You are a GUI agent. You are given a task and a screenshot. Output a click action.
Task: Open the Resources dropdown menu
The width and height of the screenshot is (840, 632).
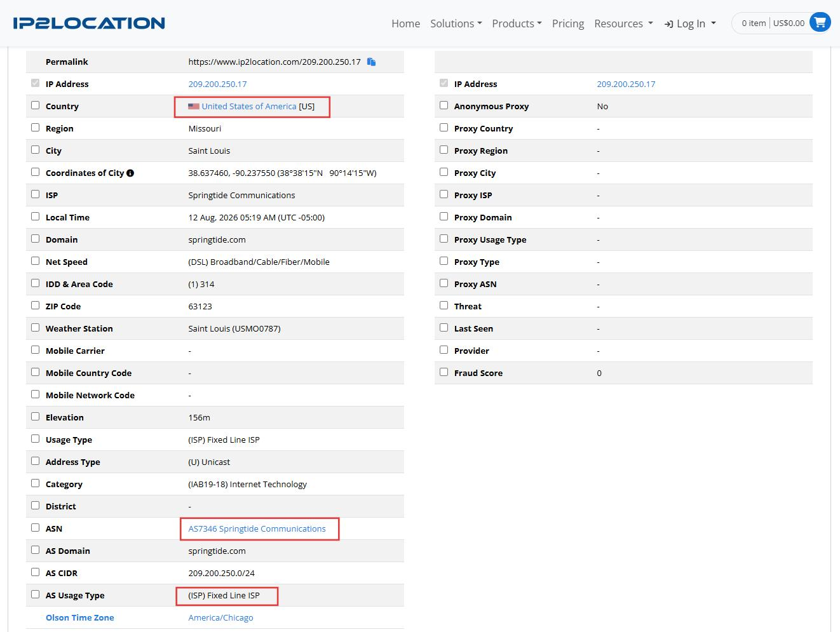tap(624, 24)
